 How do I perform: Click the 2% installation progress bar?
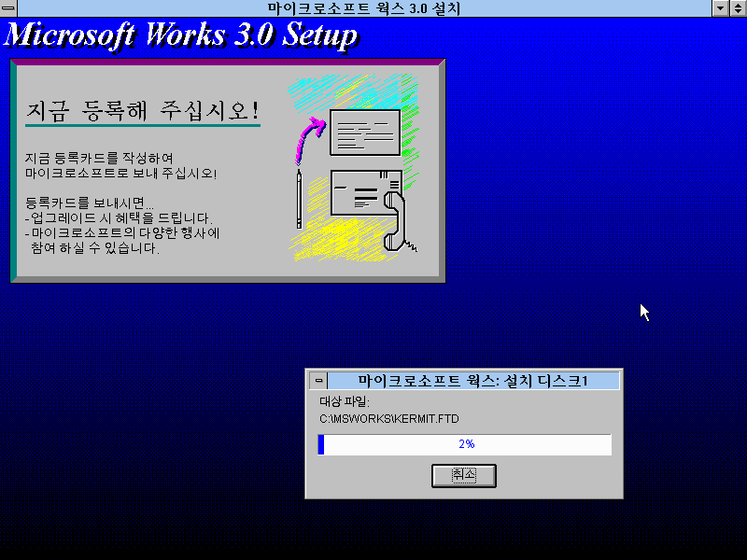pyautogui.click(x=464, y=444)
